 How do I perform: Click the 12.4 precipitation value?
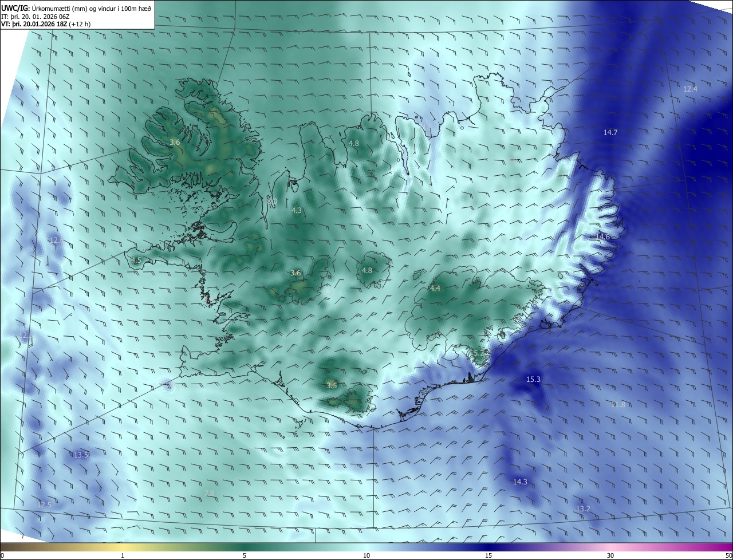coord(690,89)
